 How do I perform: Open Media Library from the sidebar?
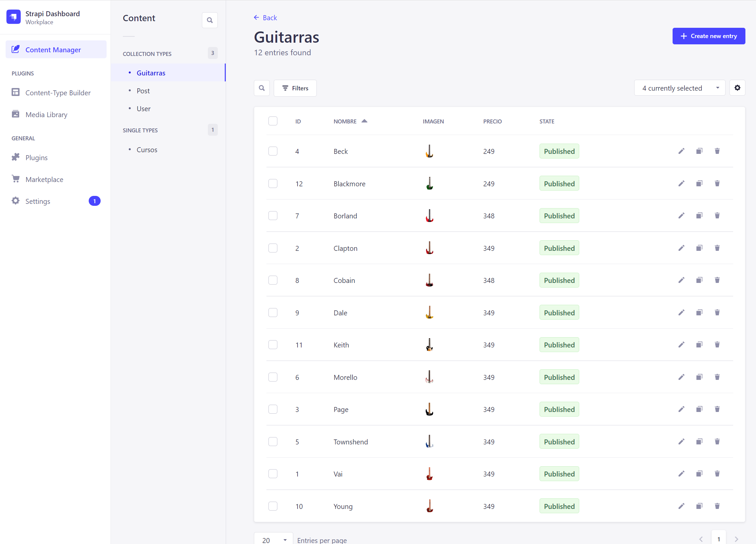pyautogui.click(x=46, y=114)
